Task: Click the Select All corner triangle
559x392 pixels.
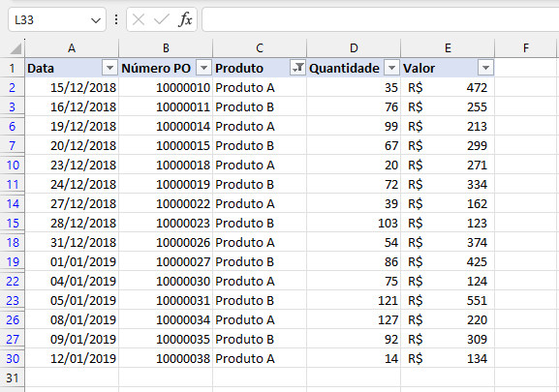Action: coord(16,48)
